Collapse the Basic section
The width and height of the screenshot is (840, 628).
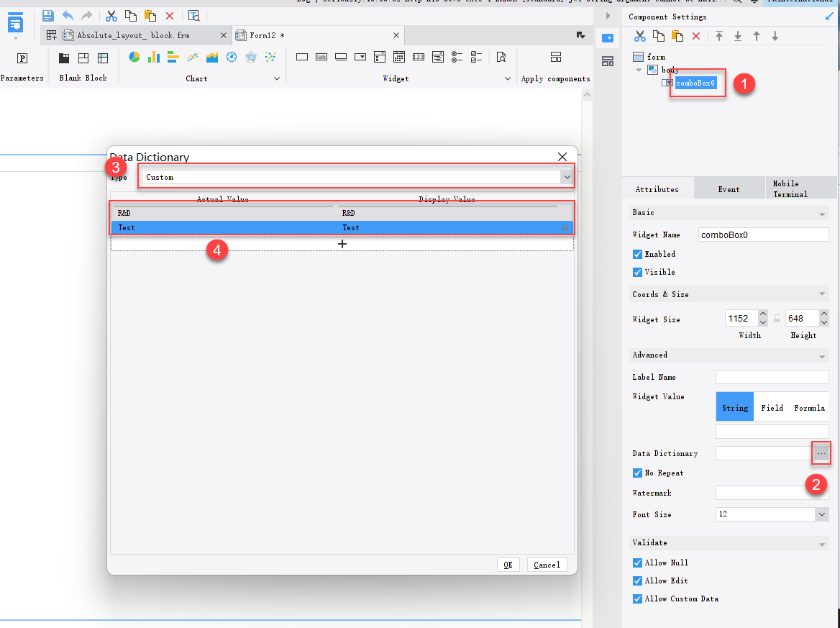[x=822, y=214]
